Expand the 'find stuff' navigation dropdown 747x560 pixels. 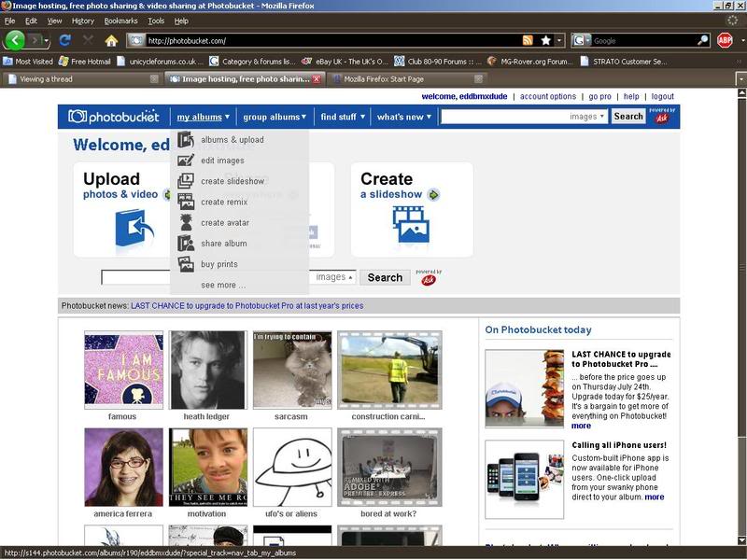pos(362,117)
